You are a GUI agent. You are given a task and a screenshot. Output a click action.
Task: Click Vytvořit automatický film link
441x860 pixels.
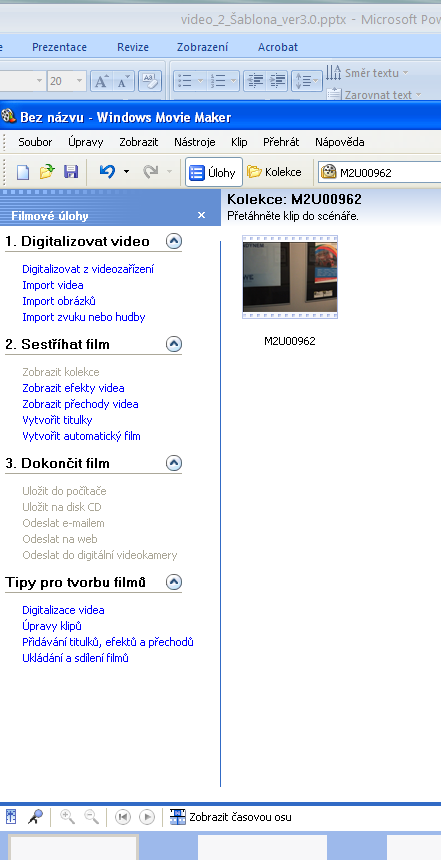(x=81, y=436)
